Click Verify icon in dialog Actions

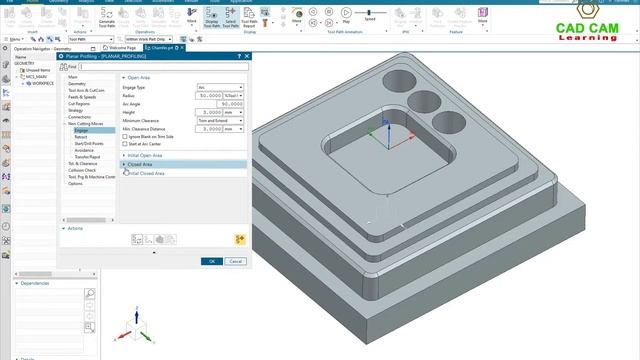[160, 240]
